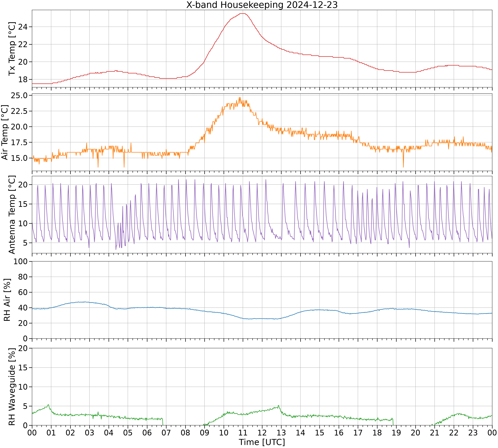Click the Antenna Temp [°C] axis label

click(x=12, y=215)
